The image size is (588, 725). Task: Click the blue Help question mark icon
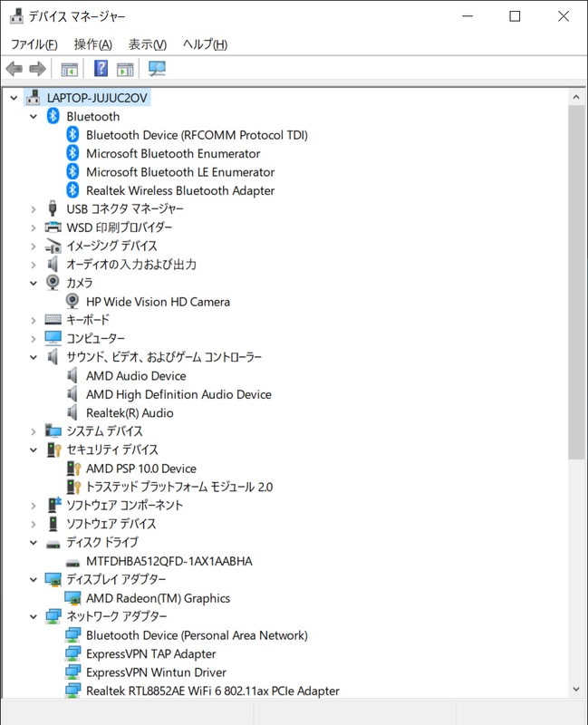[x=101, y=69]
